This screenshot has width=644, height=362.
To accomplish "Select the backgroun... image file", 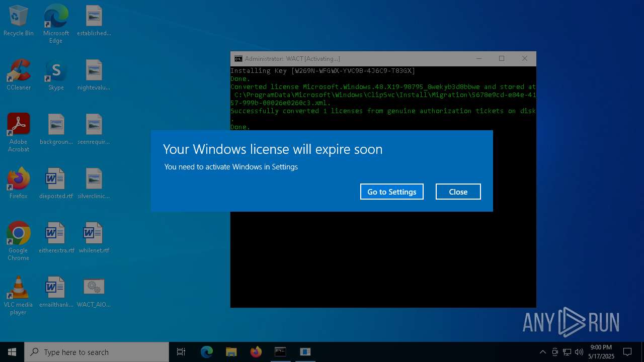I will [56, 129].
